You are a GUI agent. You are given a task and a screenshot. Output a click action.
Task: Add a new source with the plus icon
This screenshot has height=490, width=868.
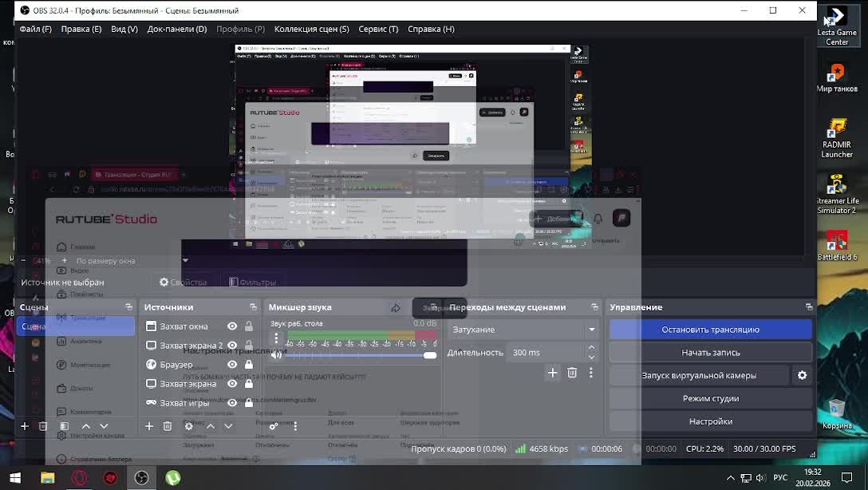point(149,426)
